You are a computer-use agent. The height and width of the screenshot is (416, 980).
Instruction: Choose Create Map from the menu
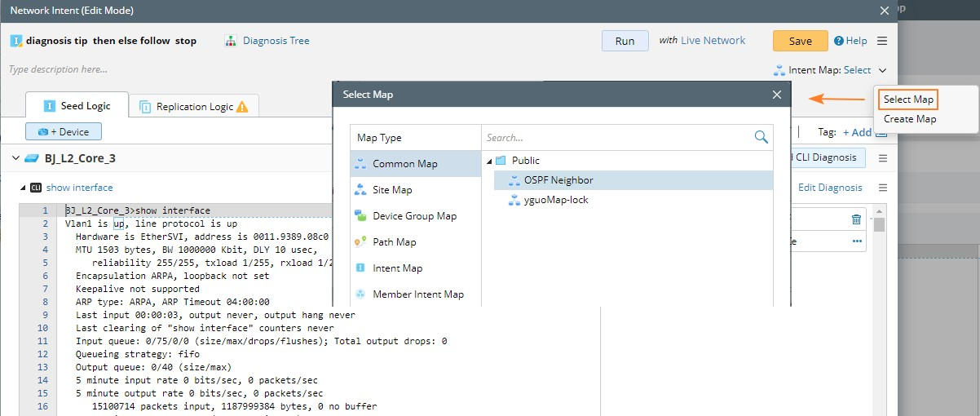(910, 119)
